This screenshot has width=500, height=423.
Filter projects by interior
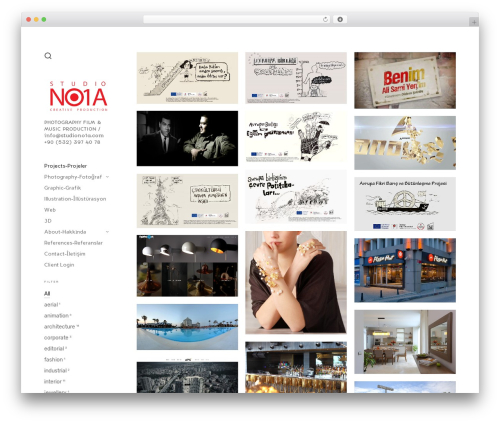click(53, 382)
